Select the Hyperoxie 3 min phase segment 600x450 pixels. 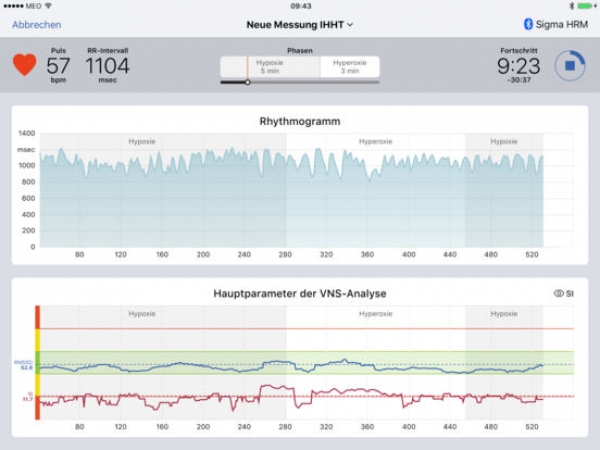point(349,67)
